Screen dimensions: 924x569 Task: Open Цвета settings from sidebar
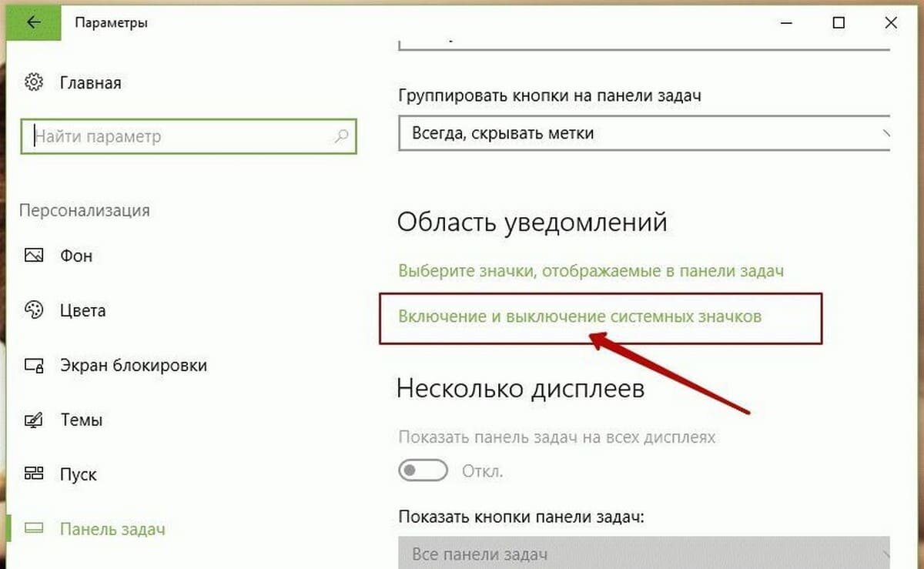[x=83, y=310]
